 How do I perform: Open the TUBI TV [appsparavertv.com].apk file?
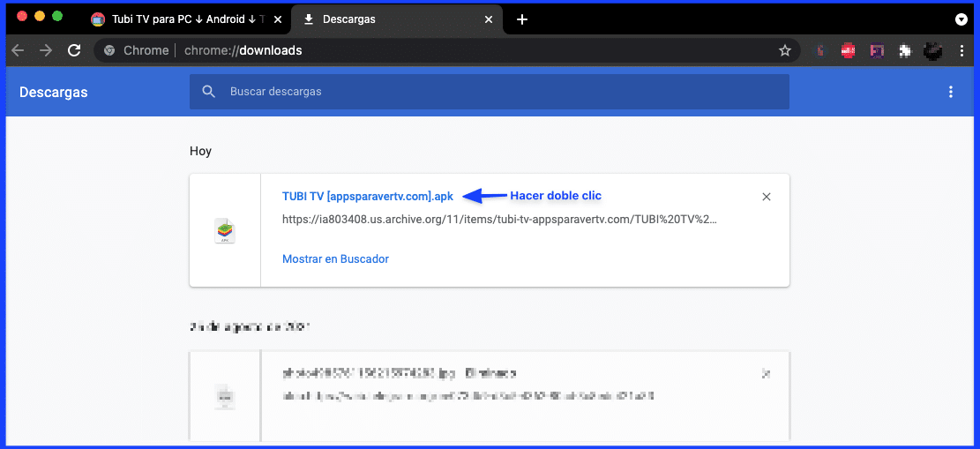tap(368, 196)
